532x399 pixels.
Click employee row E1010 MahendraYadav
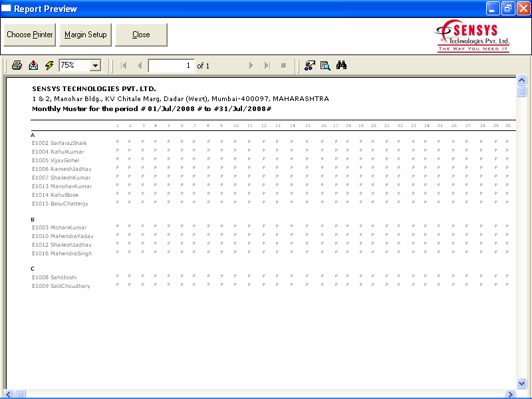pyautogui.click(x=63, y=236)
